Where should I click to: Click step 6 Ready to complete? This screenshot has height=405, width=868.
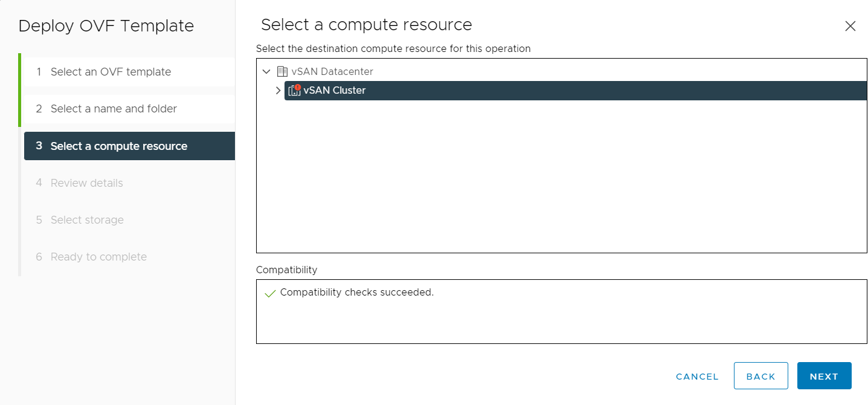98,257
